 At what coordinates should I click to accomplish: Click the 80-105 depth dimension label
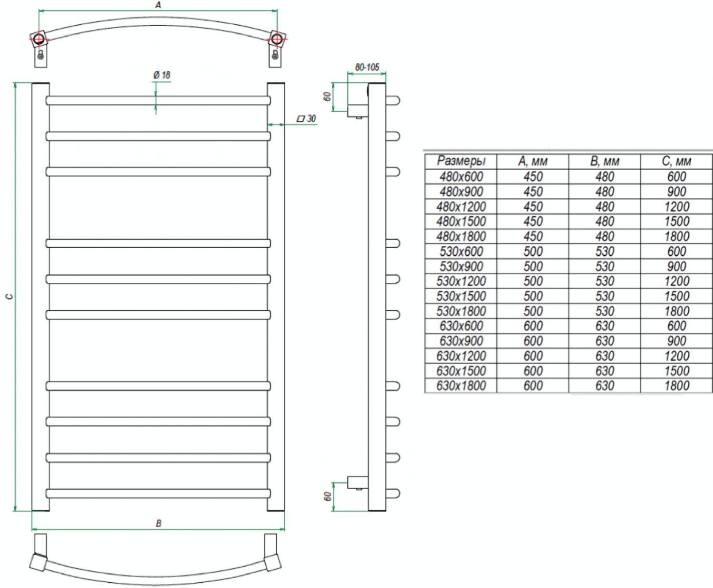367,67
